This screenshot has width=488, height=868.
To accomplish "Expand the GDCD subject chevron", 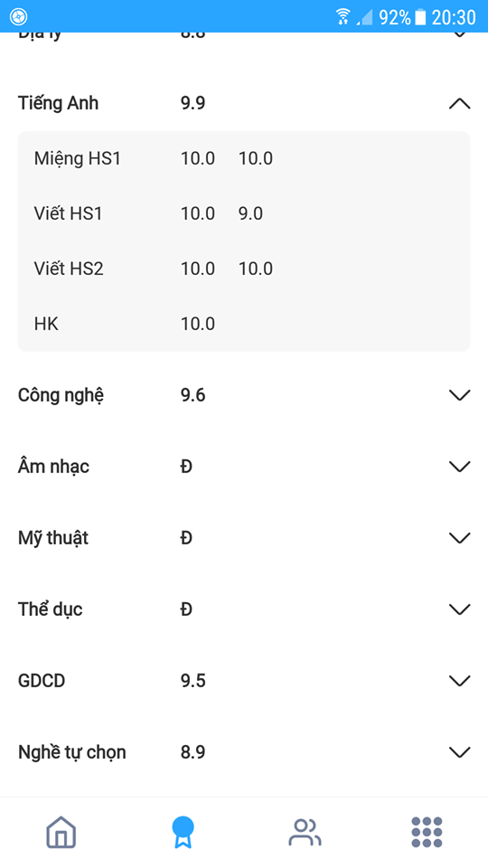I will tap(460, 680).
